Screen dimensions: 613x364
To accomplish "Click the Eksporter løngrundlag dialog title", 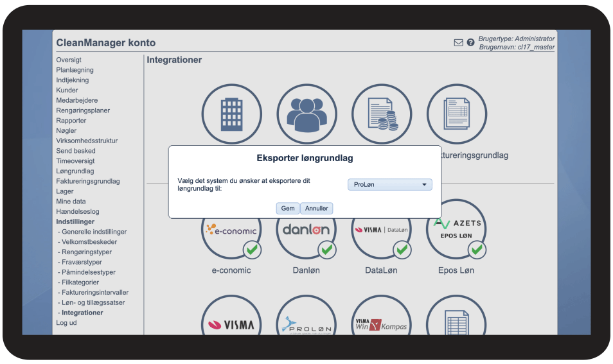I will (x=305, y=158).
